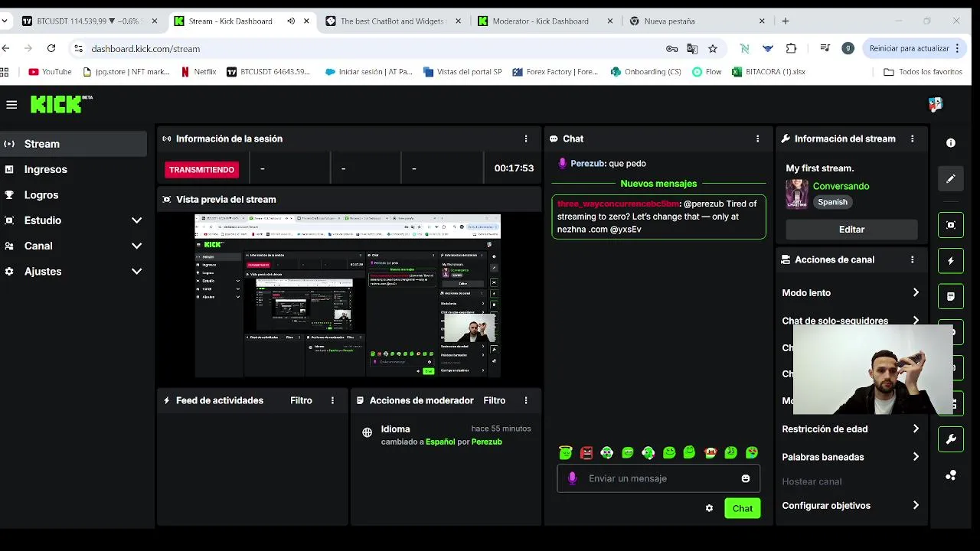
Task: Insert the headphones emote third in row
Action: click(x=607, y=452)
